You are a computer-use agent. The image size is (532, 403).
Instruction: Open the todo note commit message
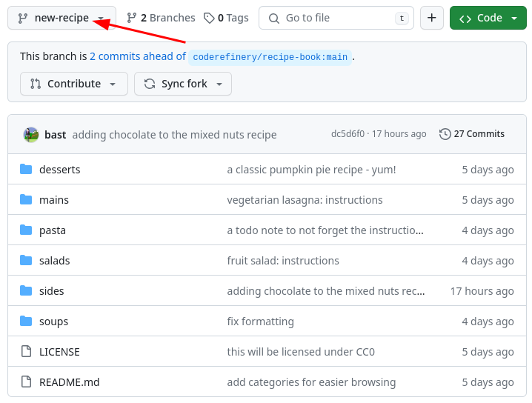click(x=325, y=230)
